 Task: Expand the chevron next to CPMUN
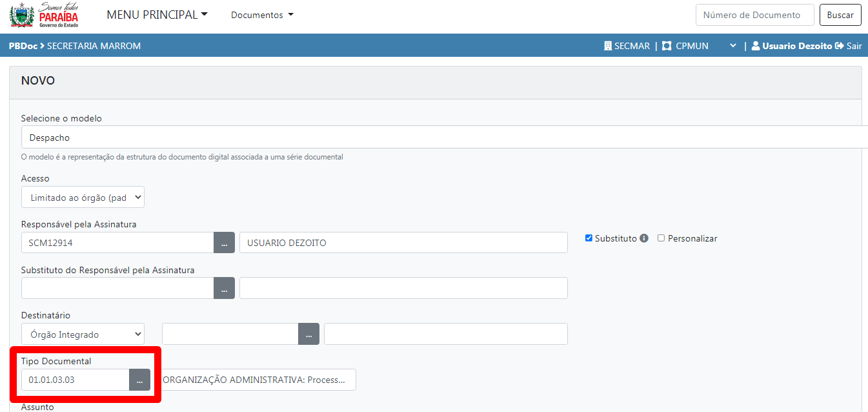point(732,46)
